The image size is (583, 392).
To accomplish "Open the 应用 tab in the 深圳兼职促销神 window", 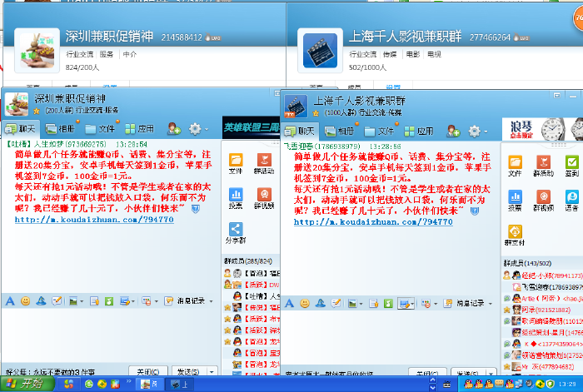I will 140,129.
